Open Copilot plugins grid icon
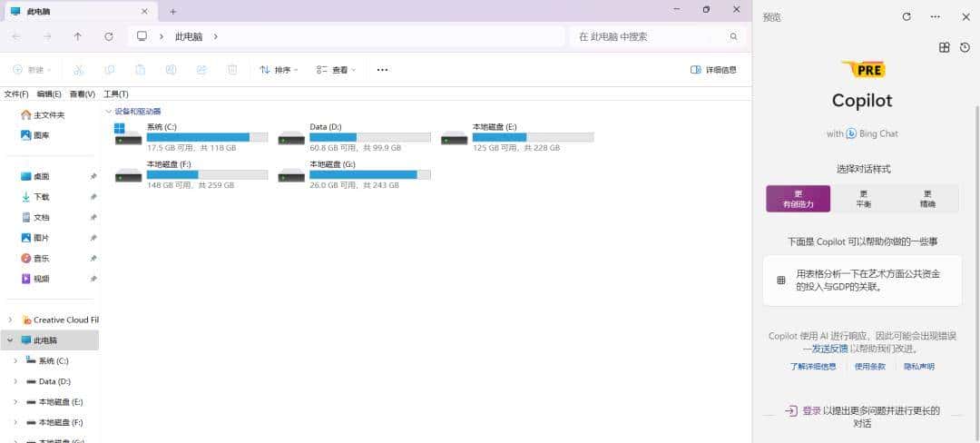The width and height of the screenshot is (980, 443). click(945, 47)
